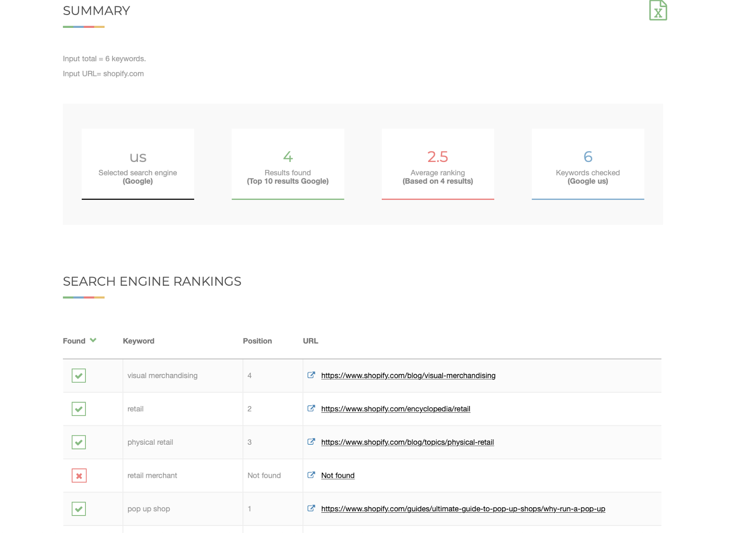756x533 pixels.
Task: Click the Found column header label
Action: 74,341
